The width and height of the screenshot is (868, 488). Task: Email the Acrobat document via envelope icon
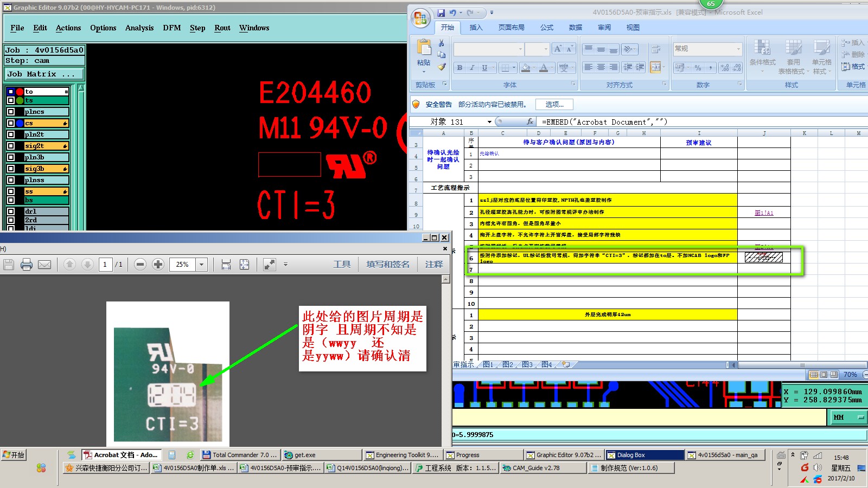[x=44, y=265]
